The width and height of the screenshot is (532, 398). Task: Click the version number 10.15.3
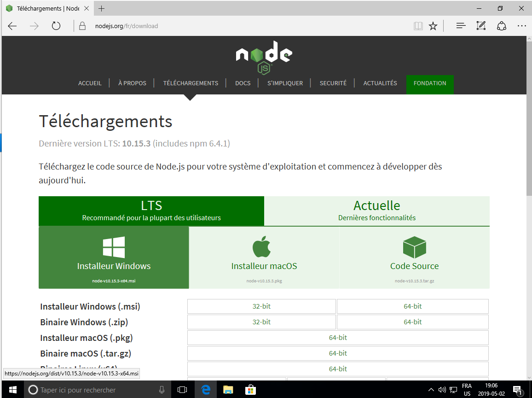(x=136, y=144)
